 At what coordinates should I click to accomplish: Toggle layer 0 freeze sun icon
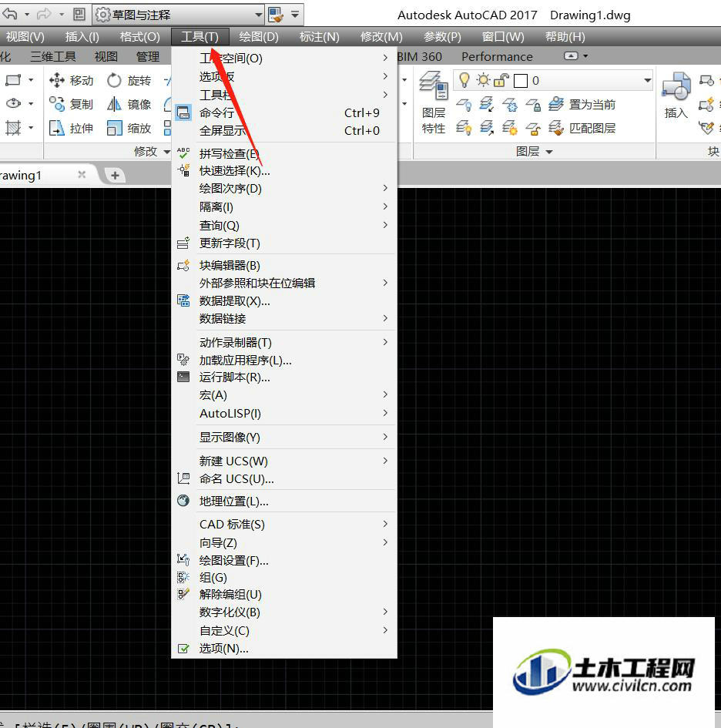483,80
